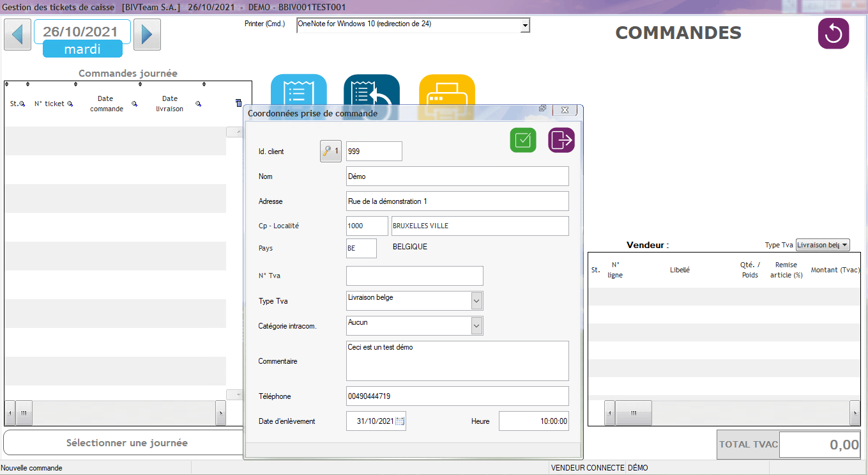
Task: Go to next day with right arrow
Action: [147, 34]
